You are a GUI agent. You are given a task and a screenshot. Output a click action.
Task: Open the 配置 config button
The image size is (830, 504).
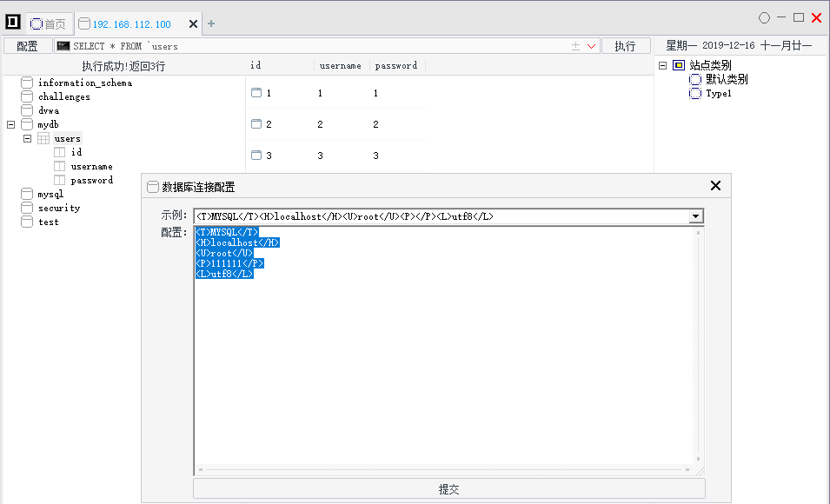(28, 46)
